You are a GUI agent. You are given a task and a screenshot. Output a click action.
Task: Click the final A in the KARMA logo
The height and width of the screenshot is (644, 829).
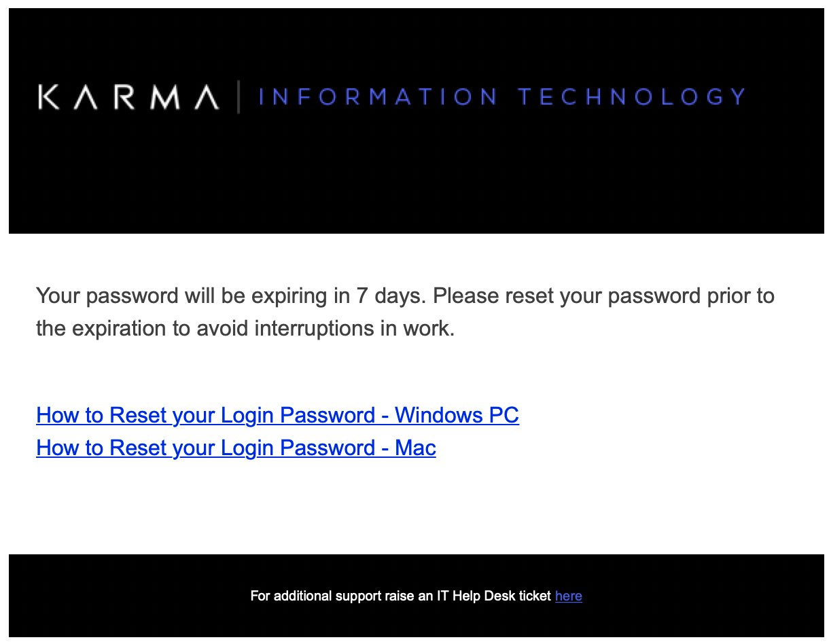point(207,97)
